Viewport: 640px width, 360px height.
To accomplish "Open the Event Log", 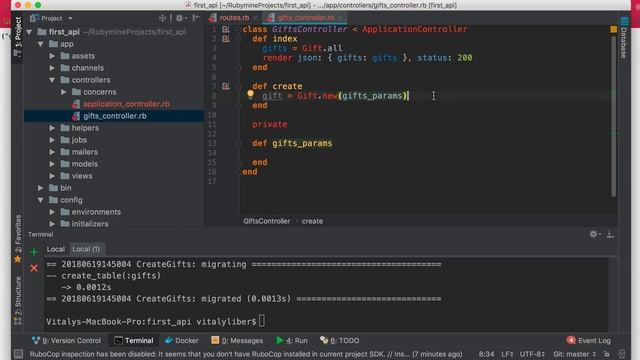I will 589,340.
